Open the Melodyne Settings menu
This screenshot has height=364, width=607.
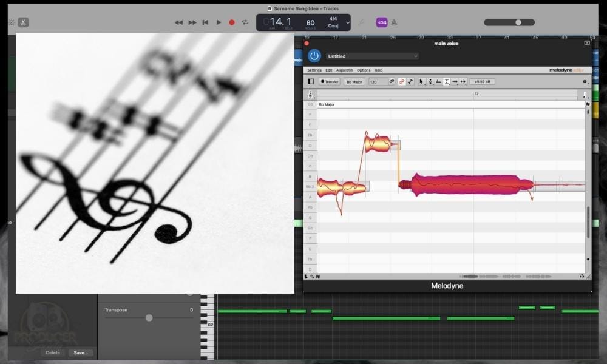tap(314, 70)
